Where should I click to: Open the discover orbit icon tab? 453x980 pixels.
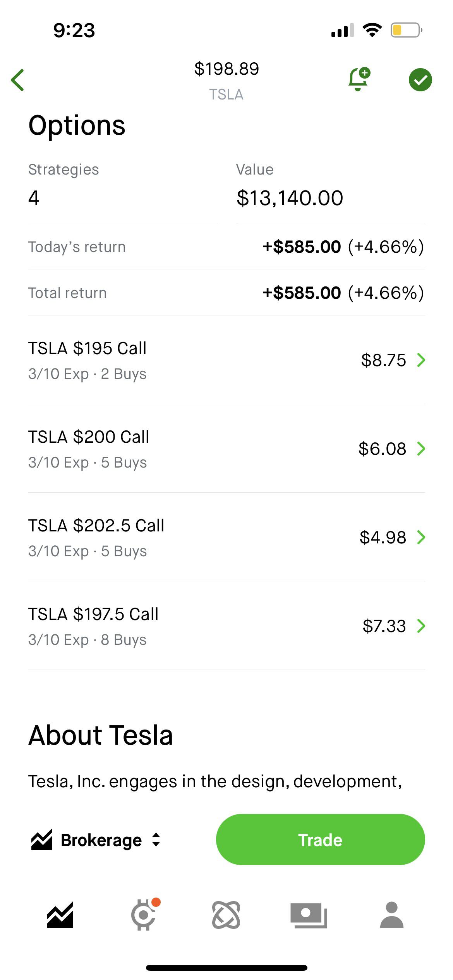pos(226,915)
